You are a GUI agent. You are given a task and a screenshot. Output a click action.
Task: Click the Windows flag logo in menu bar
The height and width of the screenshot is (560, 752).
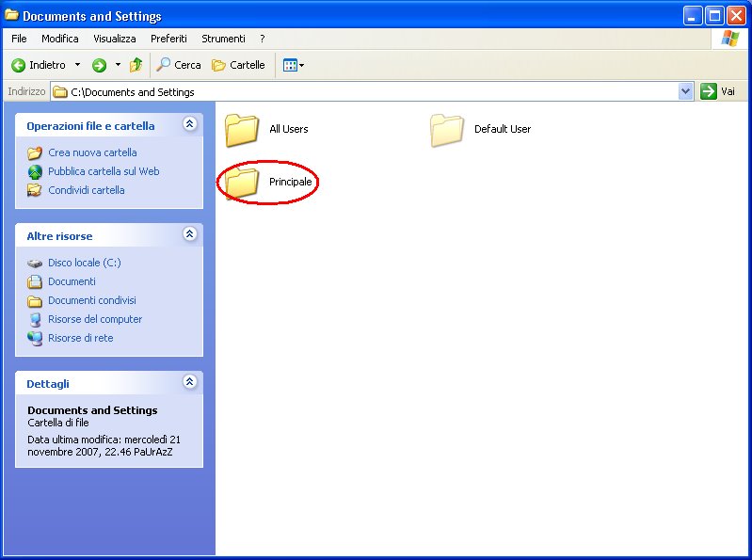(x=729, y=39)
